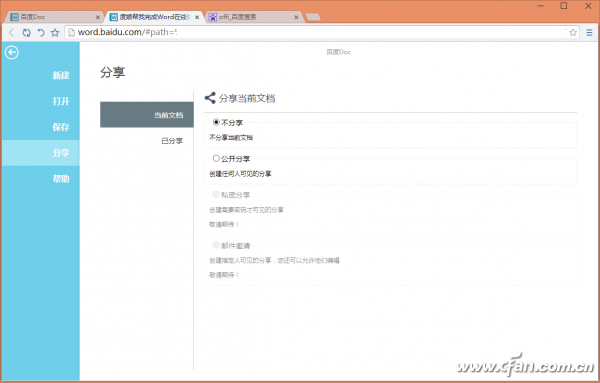Open the browser hamburger menu
The image size is (600, 383).
point(589,33)
